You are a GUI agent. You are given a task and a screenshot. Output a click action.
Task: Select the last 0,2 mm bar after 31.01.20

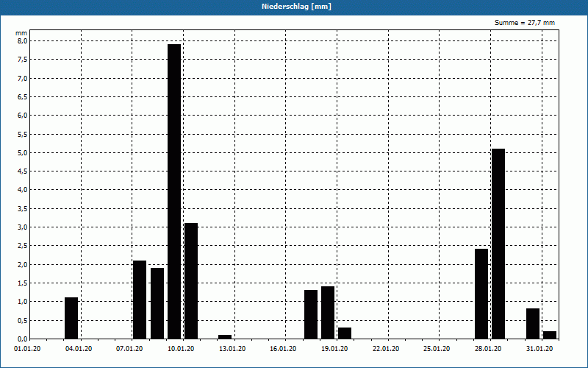point(550,335)
